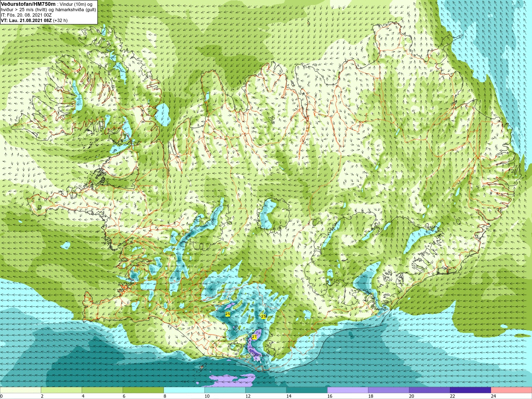
Task: Click the western yellow 25 gust marker
Action: (x=227, y=314)
